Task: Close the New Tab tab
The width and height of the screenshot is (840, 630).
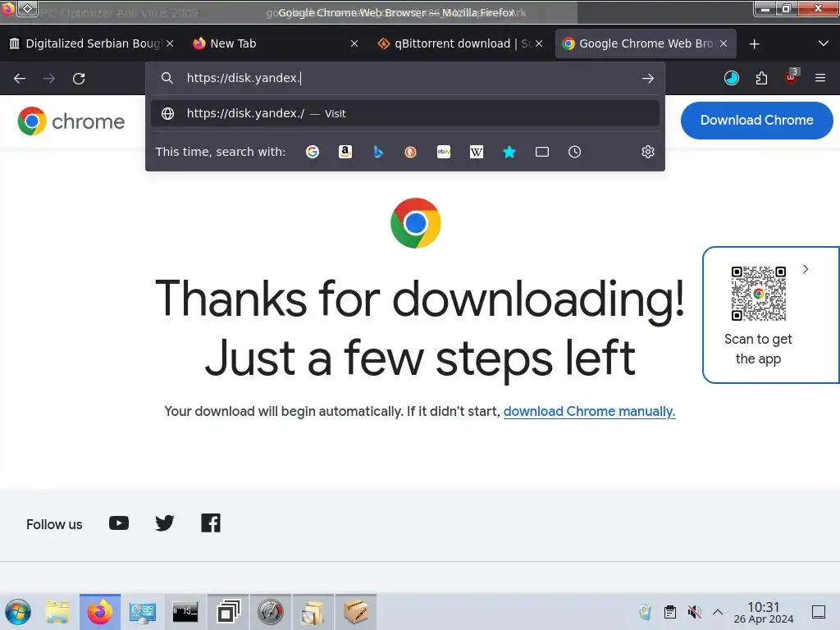Action: point(354,44)
